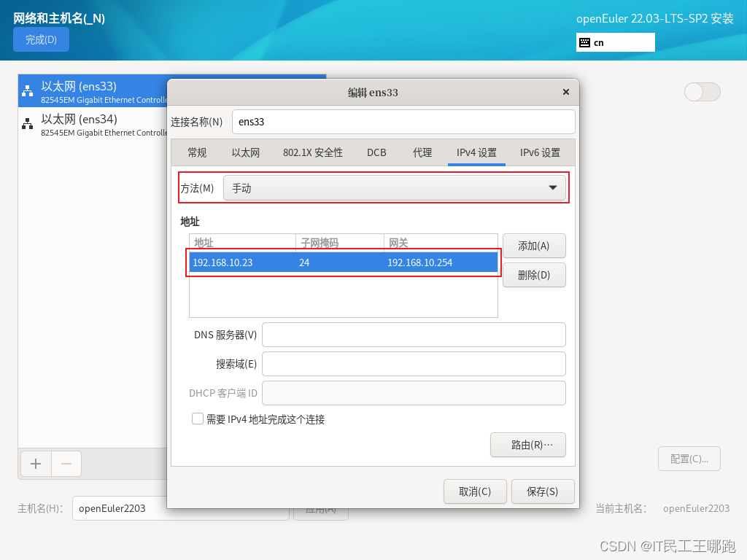Click the 取消(C) button
747x560 pixels.
point(475,491)
